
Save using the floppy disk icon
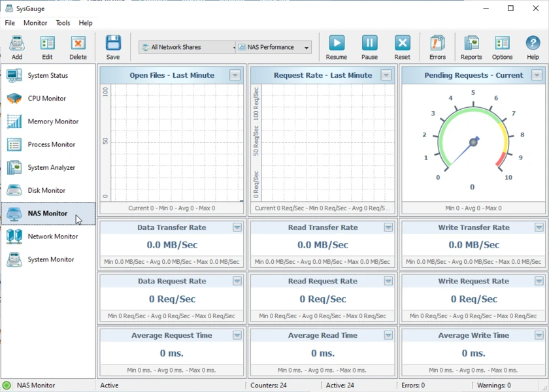(x=113, y=47)
